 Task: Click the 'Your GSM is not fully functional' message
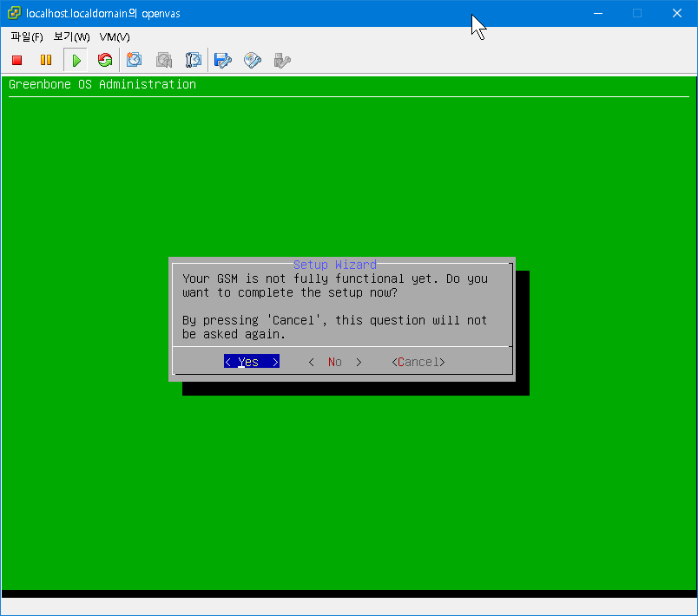click(335, 285)
